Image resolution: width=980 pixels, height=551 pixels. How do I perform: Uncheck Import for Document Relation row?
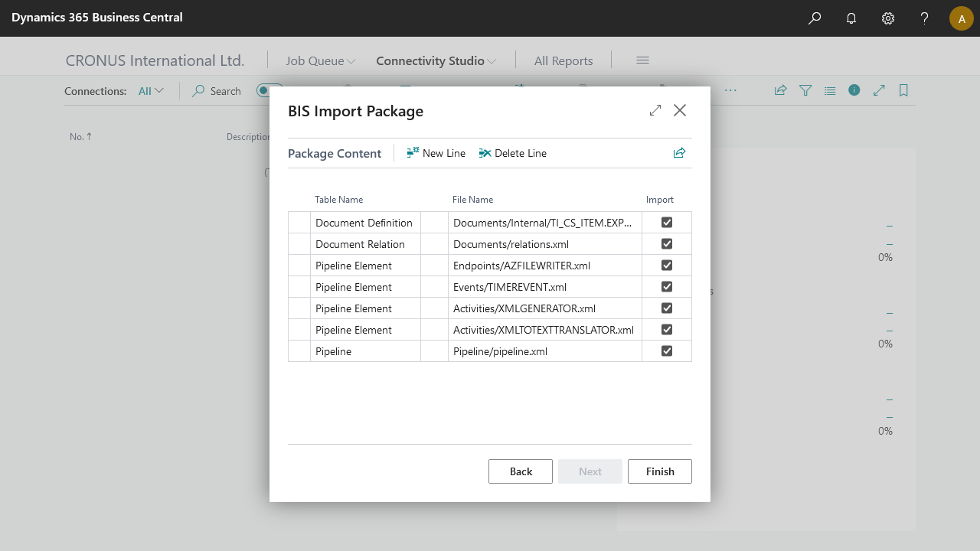[x=667, y=244]
